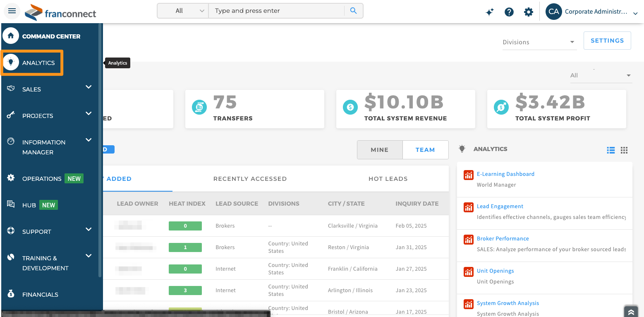Click the Transfers card icon
Screen dimensions: 644x317
point(199,107)
